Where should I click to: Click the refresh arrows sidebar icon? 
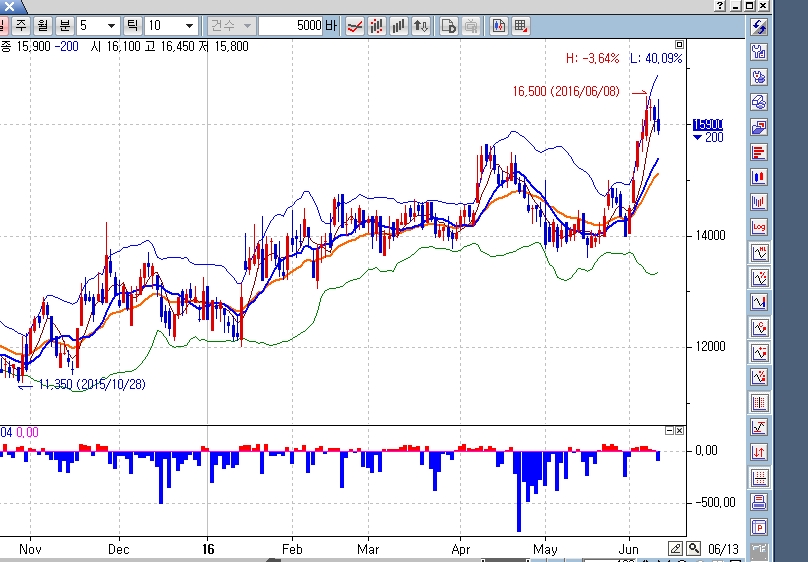[x=759, y=27]
